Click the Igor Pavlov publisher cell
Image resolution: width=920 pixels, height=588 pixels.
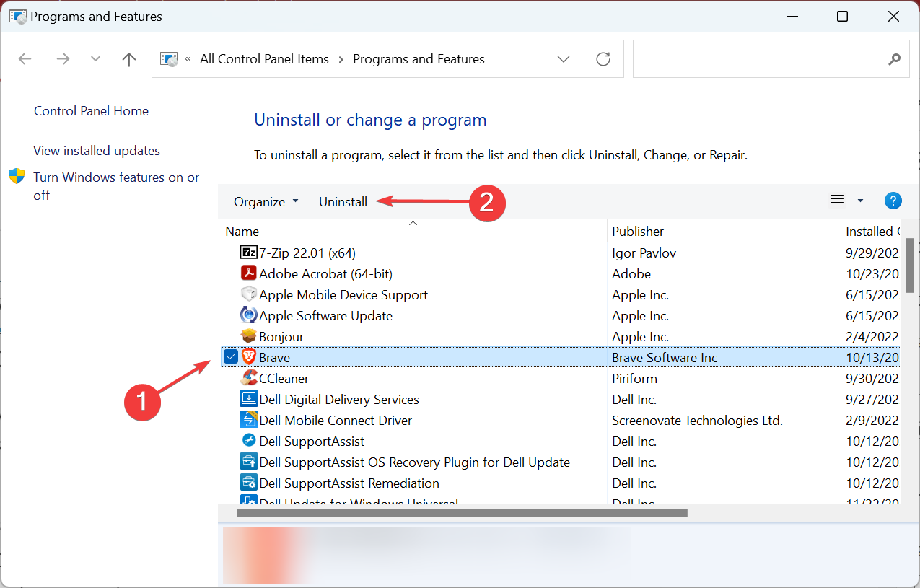pyautogui.click(x=644, y=253)
